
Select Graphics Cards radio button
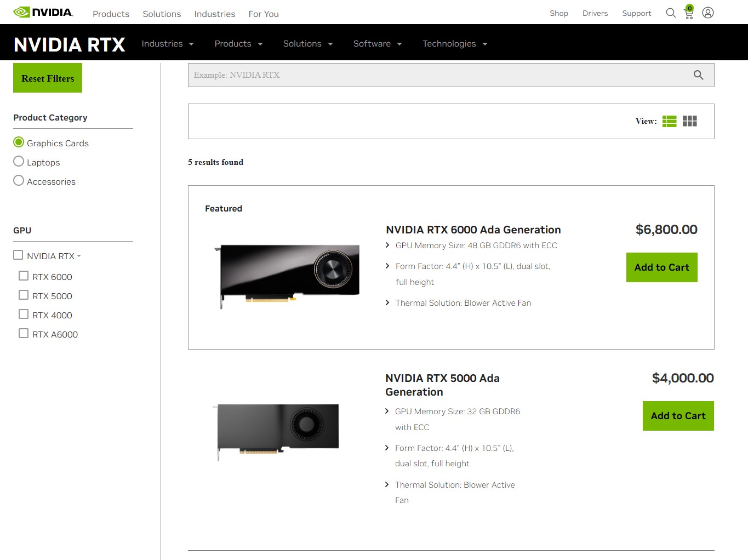(x=19, y=142)
